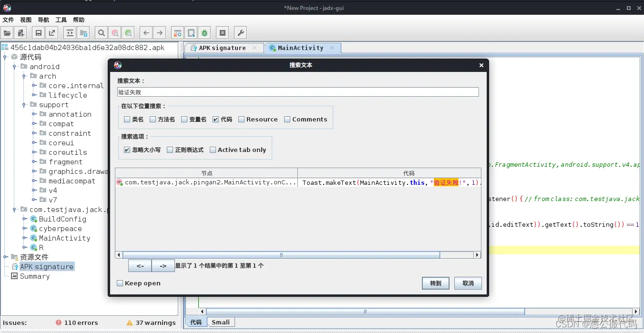
Task: Open the 工具 menu
Action: tap(61, 20)
